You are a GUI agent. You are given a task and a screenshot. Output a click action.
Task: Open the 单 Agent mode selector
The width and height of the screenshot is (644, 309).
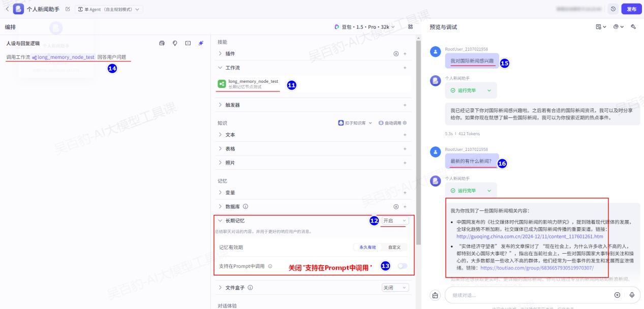(x=109, y=9)
